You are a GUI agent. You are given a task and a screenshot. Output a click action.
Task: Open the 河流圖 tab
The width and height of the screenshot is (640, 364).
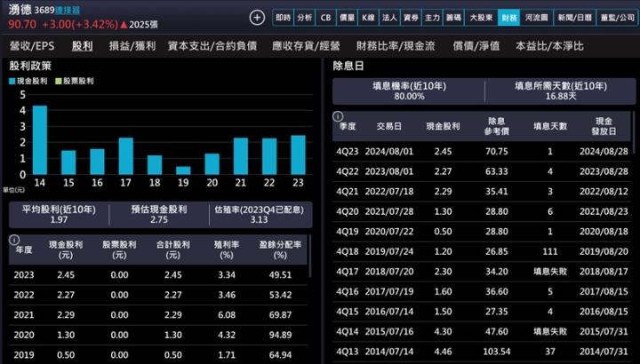pyautogui.click(x=537, y=18)
